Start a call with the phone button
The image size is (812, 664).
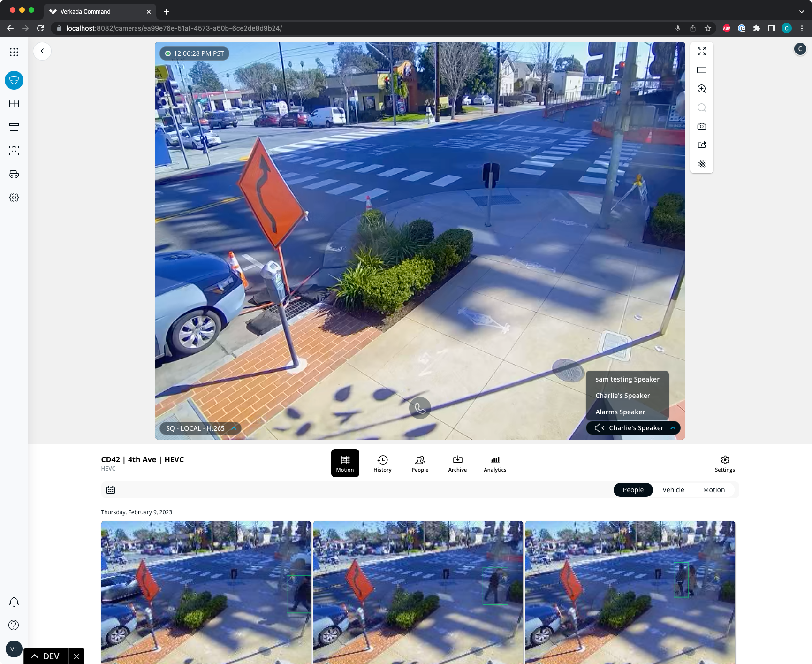pos(420,408)
